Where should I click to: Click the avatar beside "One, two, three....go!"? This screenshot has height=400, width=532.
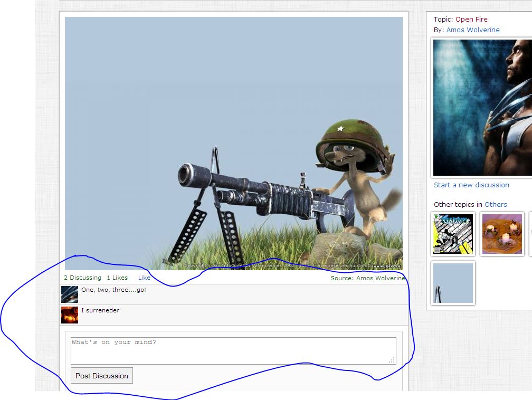pos(70,294)
